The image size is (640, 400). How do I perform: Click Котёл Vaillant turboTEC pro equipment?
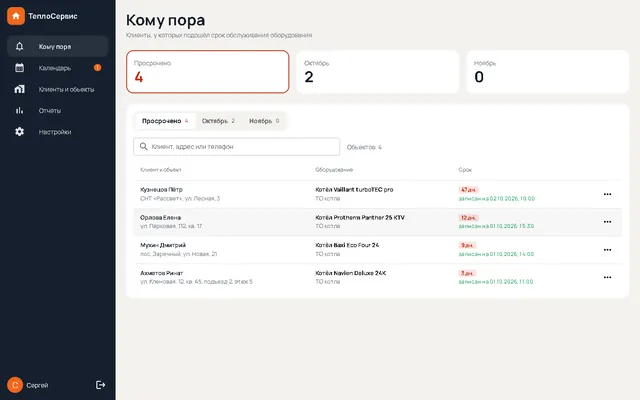(x=354, y=189)
